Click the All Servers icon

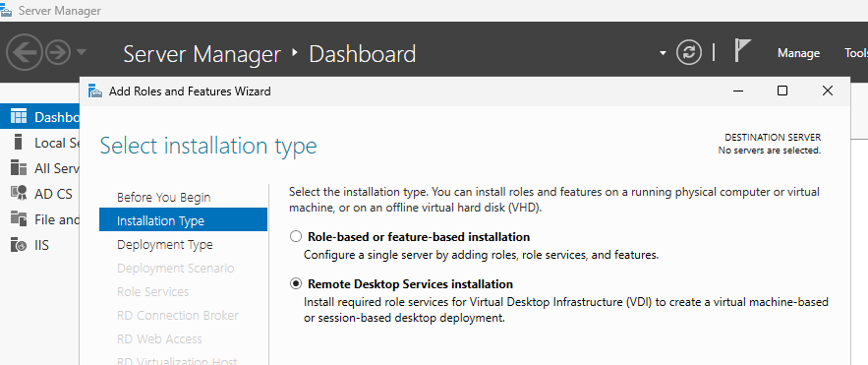tap(19, 167)
